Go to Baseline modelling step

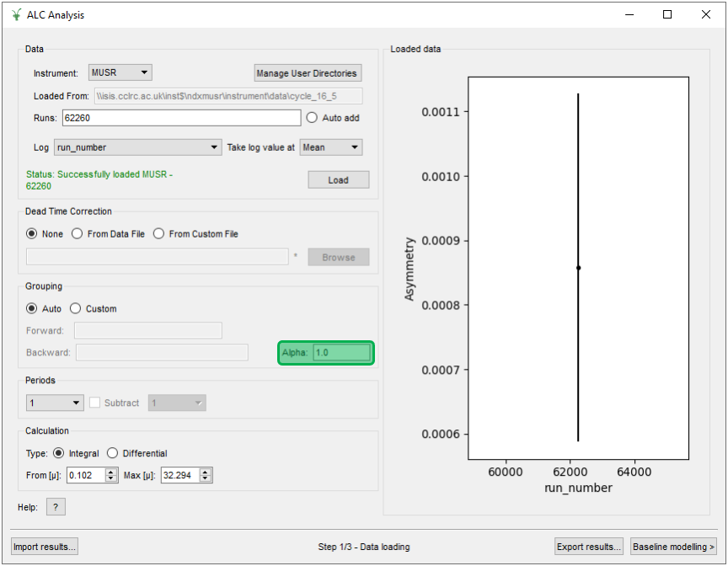coord(672,547)
